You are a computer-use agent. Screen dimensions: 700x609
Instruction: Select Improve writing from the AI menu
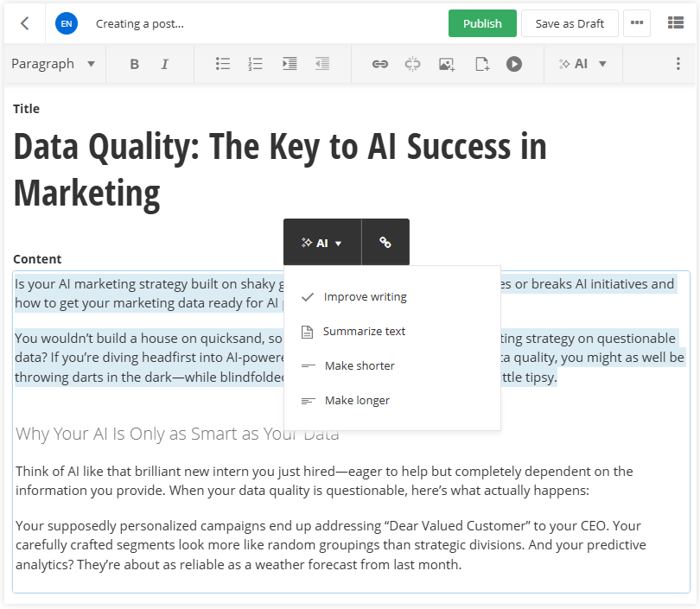click(x=365, y=297)
